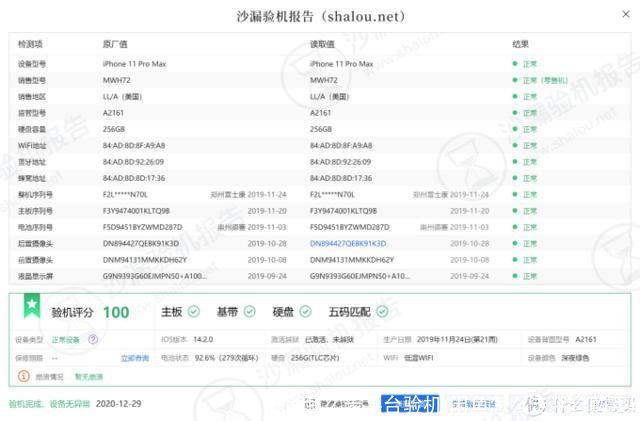Select MWH72 in the 读取值 column
The image size is (640, 421).
point(324,80)
